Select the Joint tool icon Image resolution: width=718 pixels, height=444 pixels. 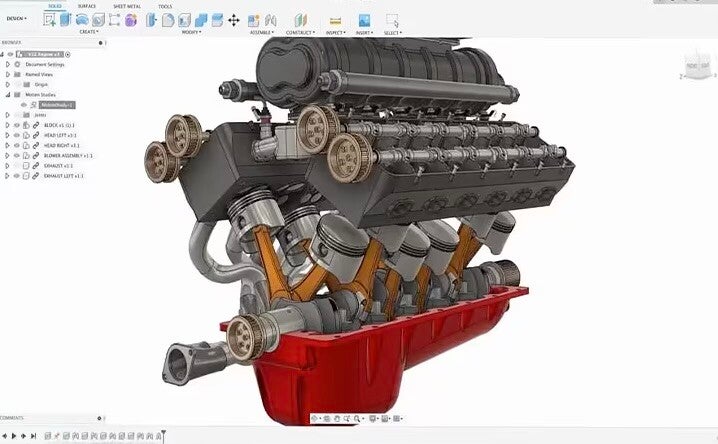[271, 20]
